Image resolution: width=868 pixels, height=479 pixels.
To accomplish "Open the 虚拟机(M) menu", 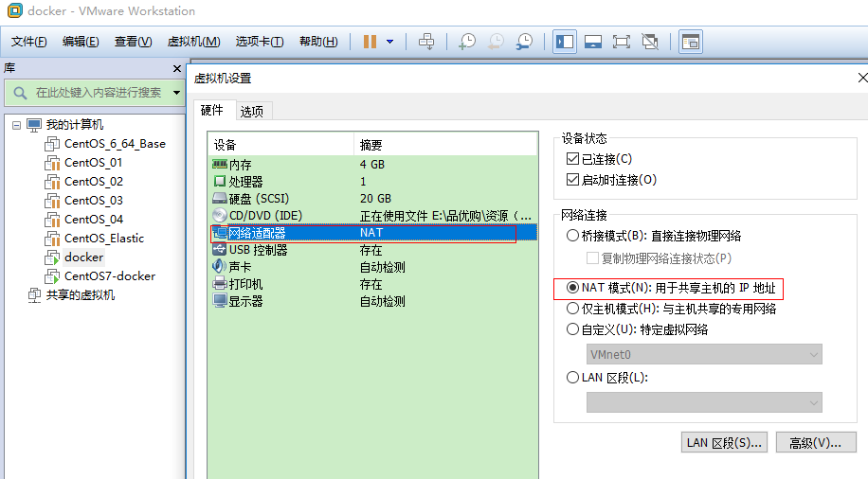I will (193, 42).
